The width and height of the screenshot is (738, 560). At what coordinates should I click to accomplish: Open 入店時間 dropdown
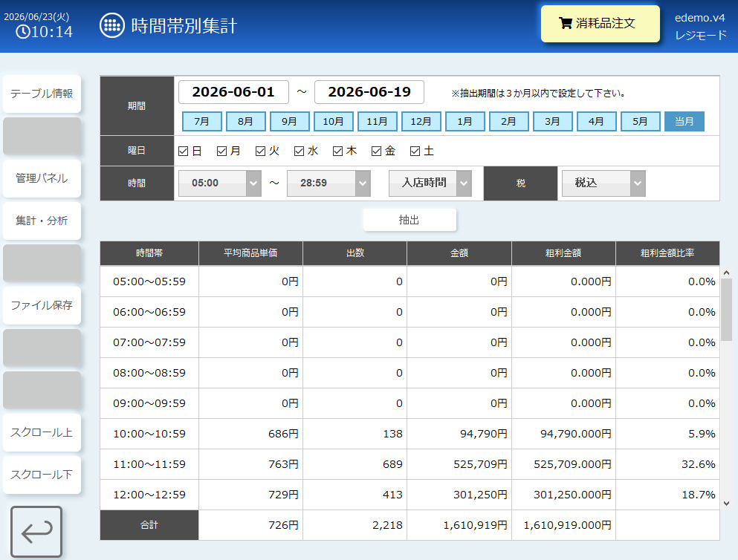430,183
